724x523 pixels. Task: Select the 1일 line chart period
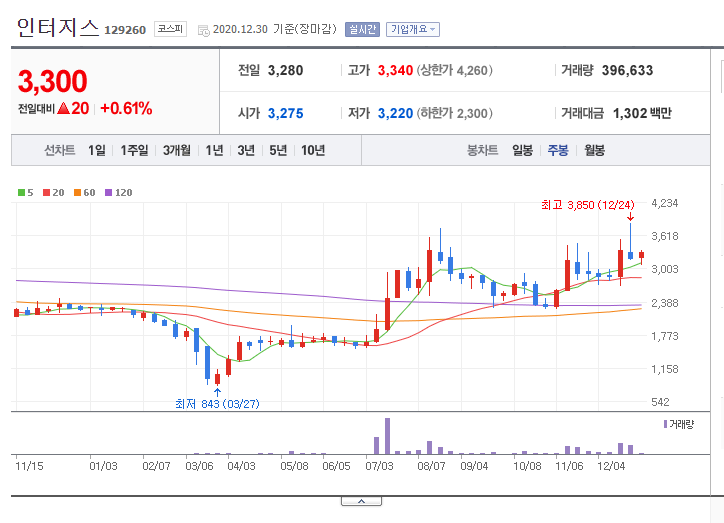pyautogui.click(x=97, y=150)
